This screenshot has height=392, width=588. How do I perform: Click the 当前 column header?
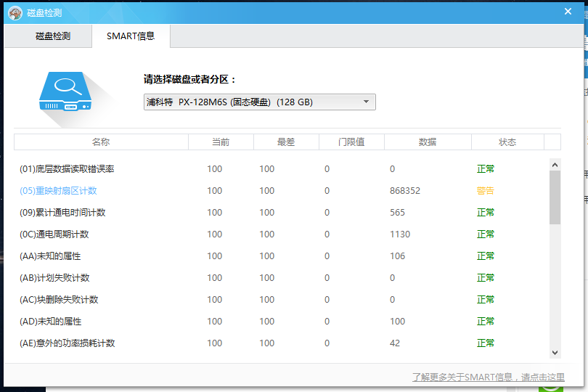[x=221, y=142]
